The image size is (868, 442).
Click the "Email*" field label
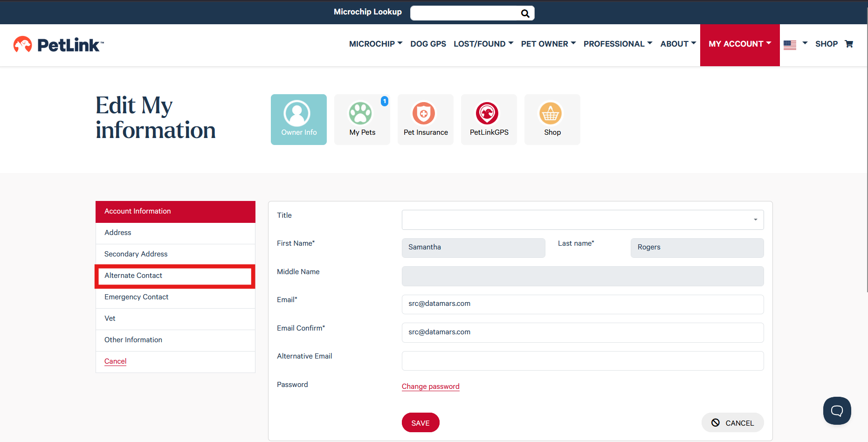tap(287, 300)
